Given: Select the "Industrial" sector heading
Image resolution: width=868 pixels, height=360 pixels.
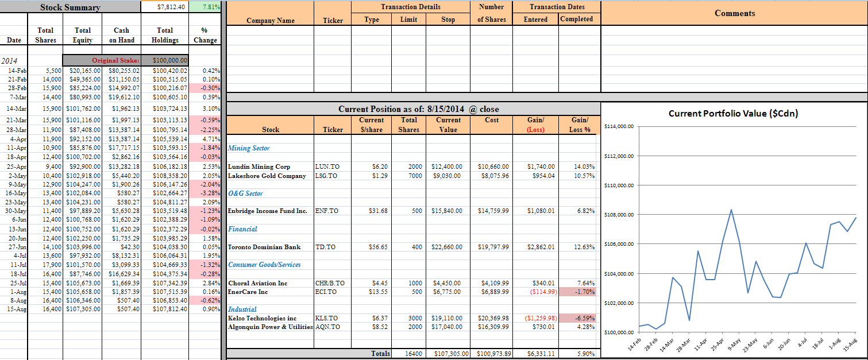Looking at the screenshot, I should [x=242, y=309].
